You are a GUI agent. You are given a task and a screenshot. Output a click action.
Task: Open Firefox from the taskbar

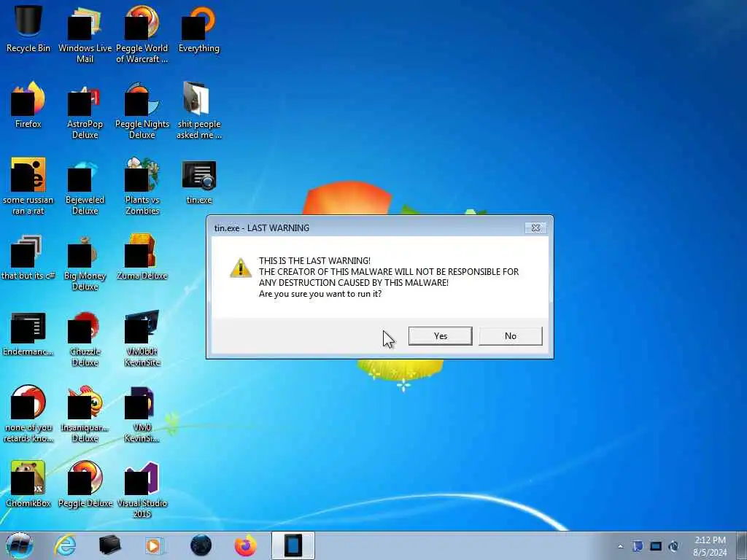pyautogui.click(x=245, y=545)
